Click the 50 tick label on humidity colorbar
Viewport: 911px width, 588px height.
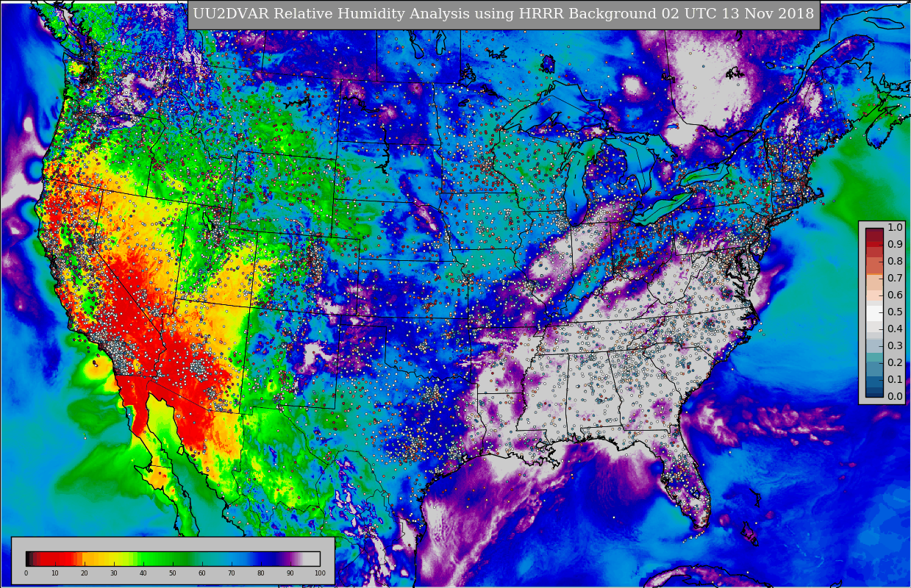[173, 573]
